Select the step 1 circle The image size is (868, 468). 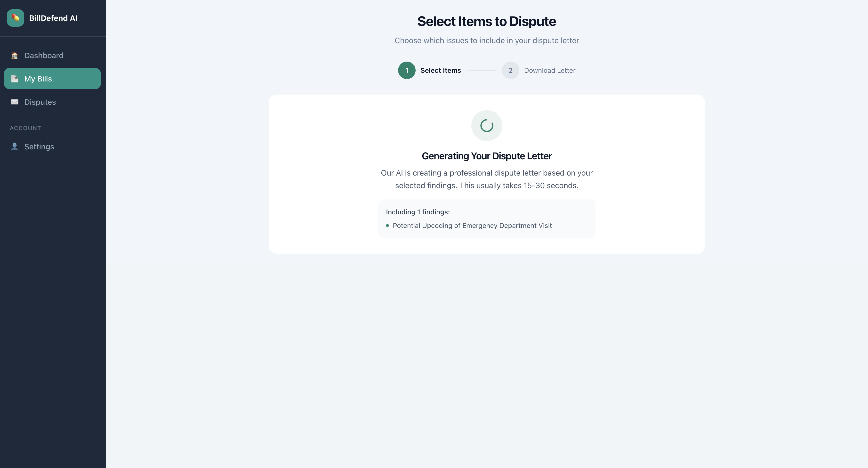tap(406, 70)
